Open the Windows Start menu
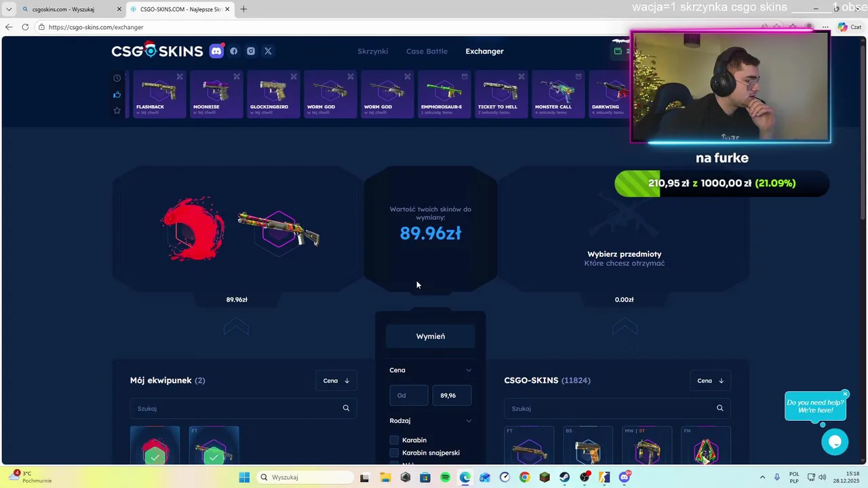 [x=244, y=477]
